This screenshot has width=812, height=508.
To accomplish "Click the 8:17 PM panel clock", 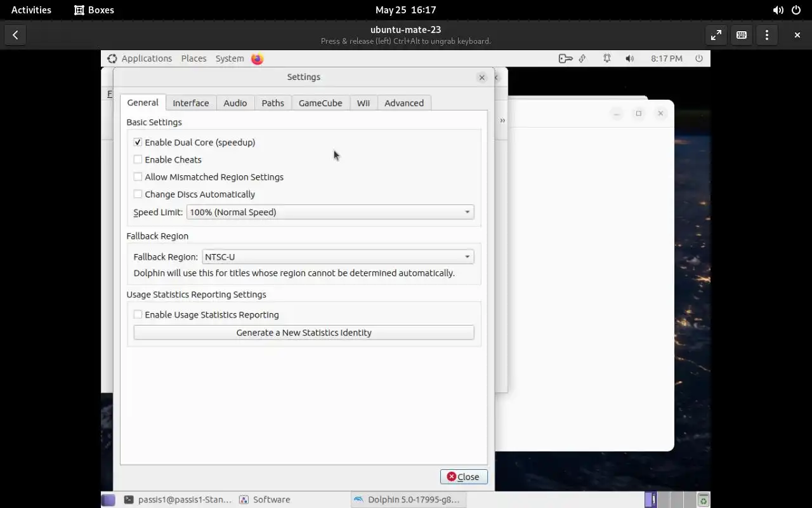I will [667, 58].
